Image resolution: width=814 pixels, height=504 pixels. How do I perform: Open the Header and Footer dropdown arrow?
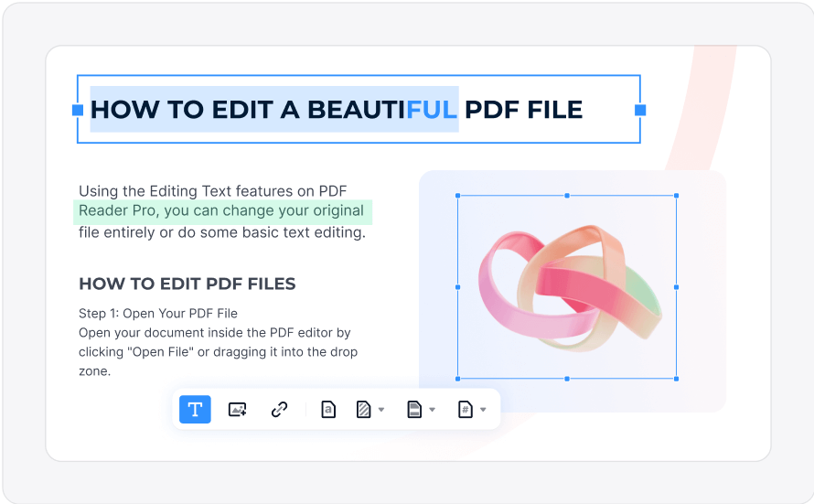[x=433, y=410]
